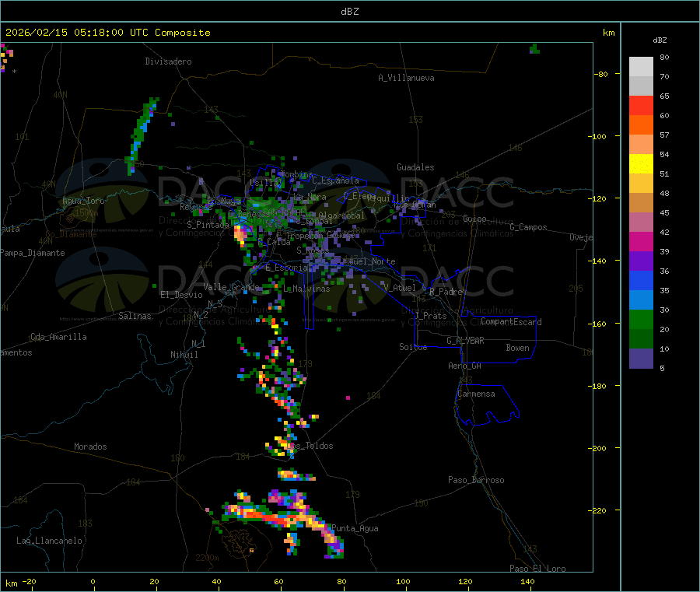This screenshot has height=592, width=700.
Task: Click the dBZ title at top
Action: [349, 12]
